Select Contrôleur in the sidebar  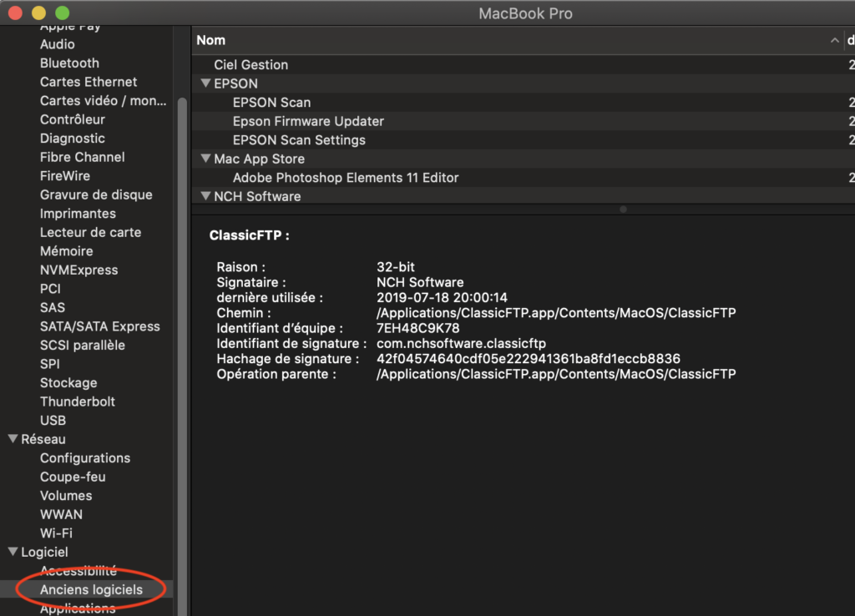(x=72, y=119)
